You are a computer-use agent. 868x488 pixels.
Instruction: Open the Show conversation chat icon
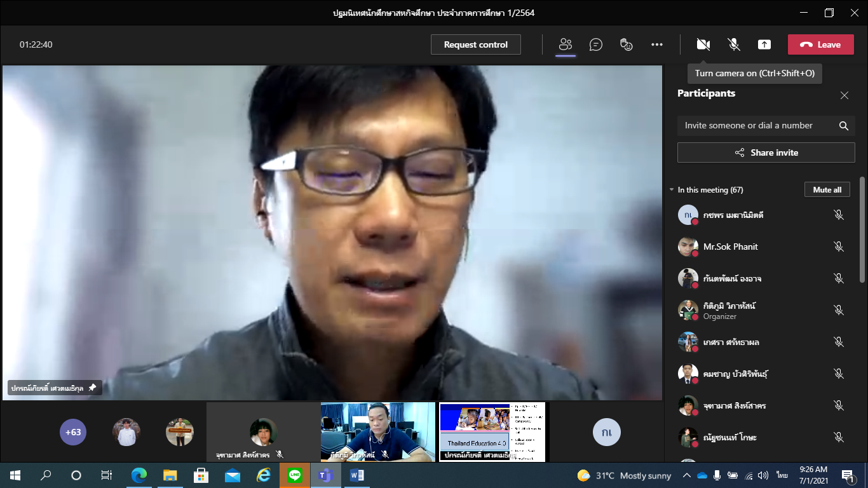point(595,44)
